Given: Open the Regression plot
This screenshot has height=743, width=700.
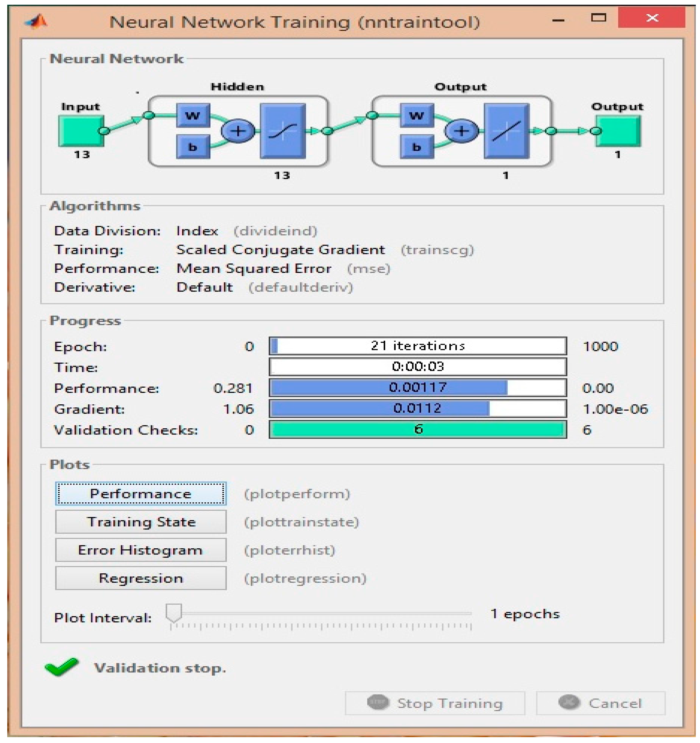Looking at the screenshot, I should pyautogui.click(x=141, y=578).
